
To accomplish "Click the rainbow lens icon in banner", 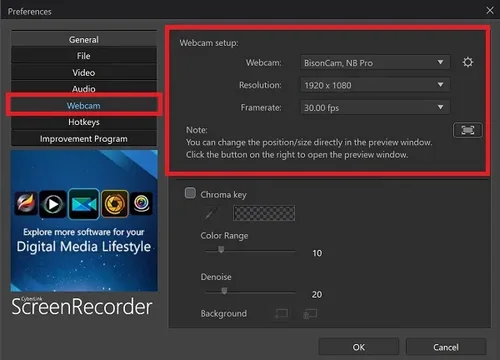I will 142,203.
